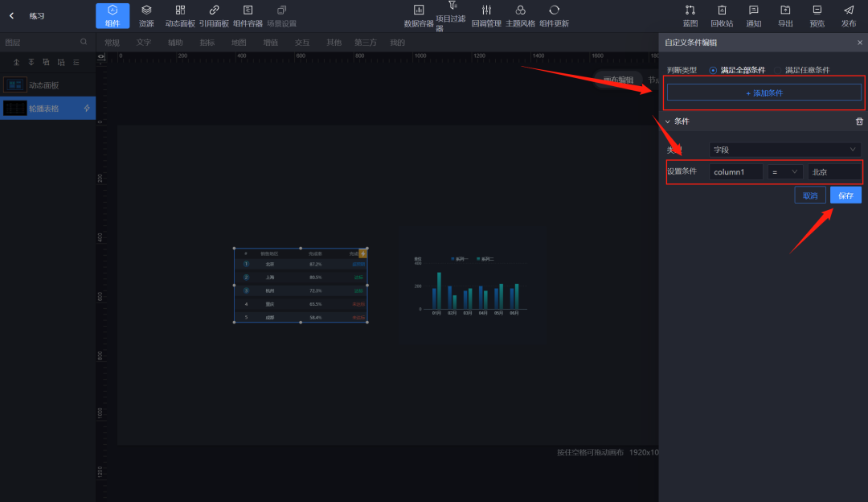
Task: Click the carousel table component on canvas
Action: [x=301, y=285]
